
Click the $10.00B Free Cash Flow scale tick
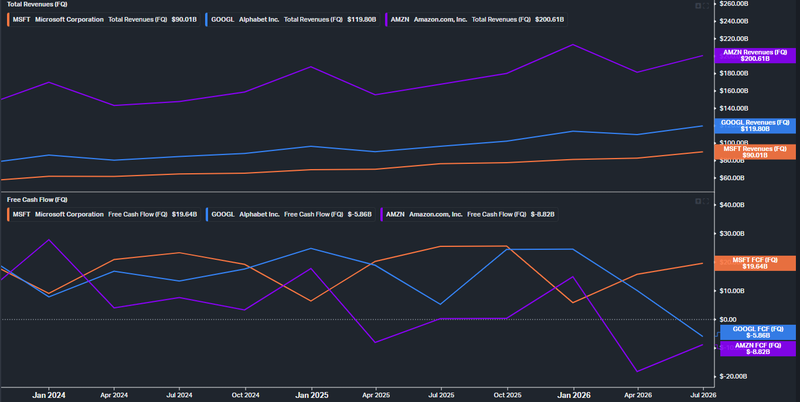[x=732, y=290]
